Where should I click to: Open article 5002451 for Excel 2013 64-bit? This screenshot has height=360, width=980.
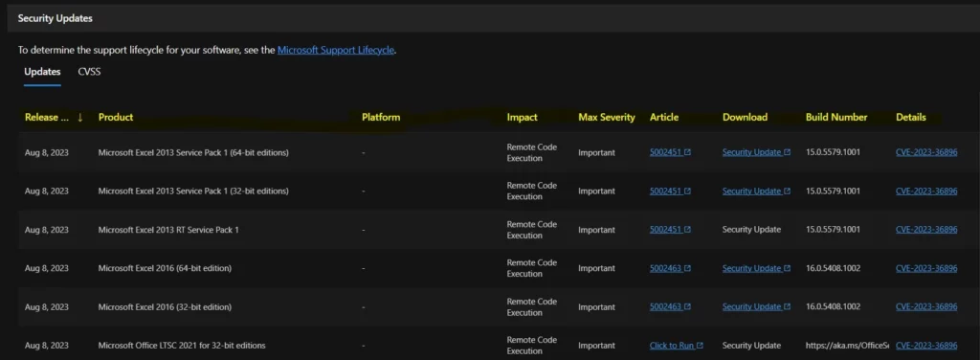pyautogui.click(x=670, y=152)
